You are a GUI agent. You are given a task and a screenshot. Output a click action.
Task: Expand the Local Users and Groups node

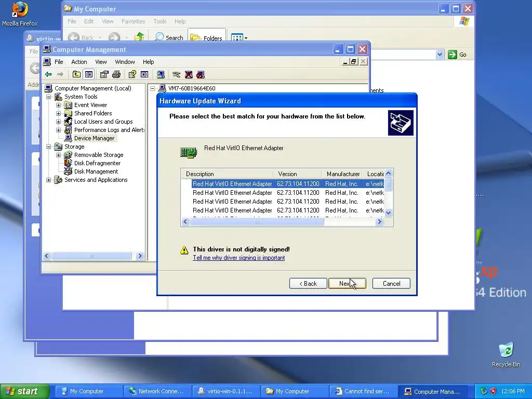(x=58, y=122)
